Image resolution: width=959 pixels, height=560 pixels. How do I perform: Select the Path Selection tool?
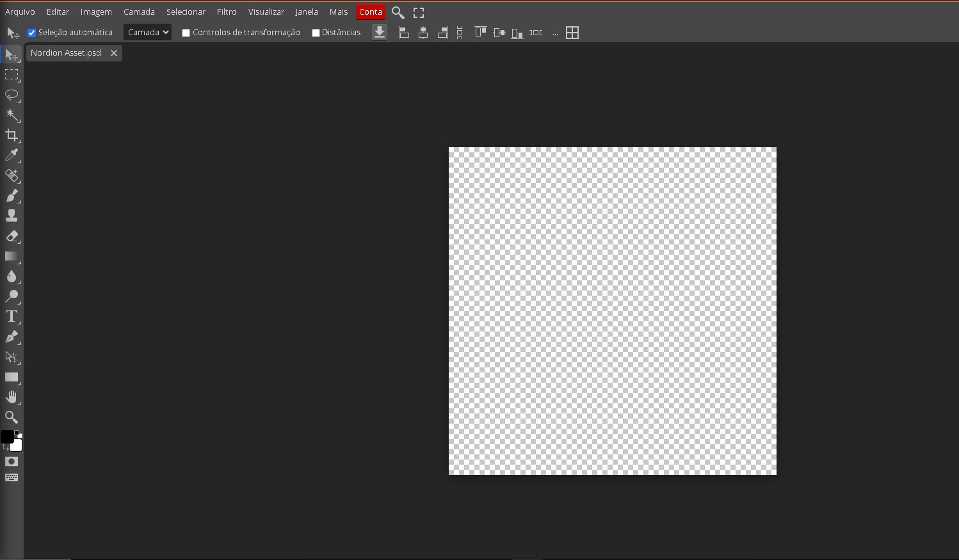coord(12,357)
